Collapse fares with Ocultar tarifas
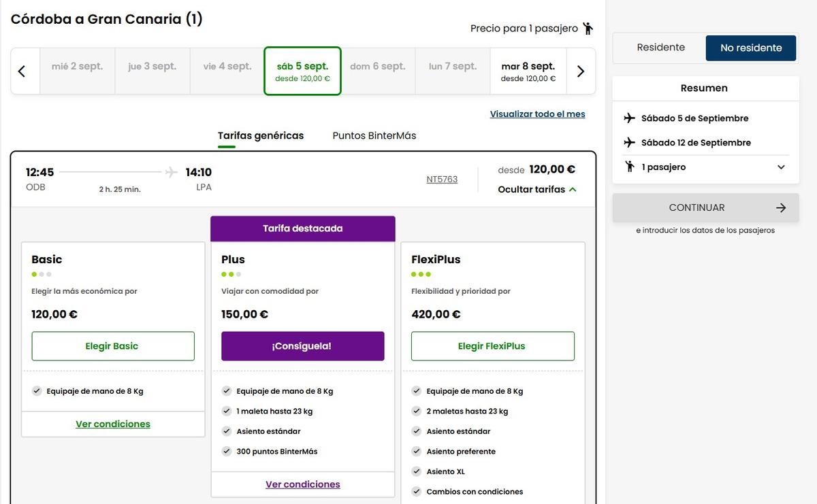817x504 pixels. point(537,190)
